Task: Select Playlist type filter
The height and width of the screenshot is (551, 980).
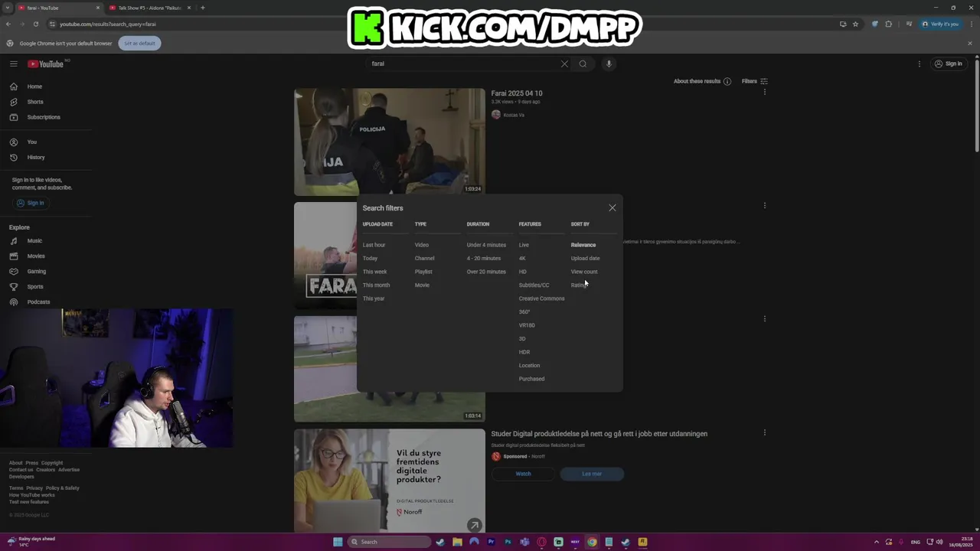Action: pos(423,272)
